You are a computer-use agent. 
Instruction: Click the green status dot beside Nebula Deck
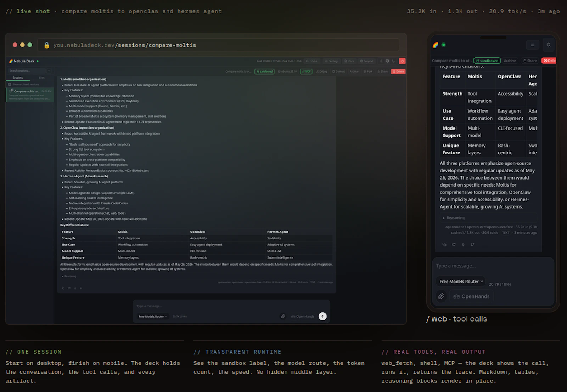pyautogui.click(x=38, y=61)
